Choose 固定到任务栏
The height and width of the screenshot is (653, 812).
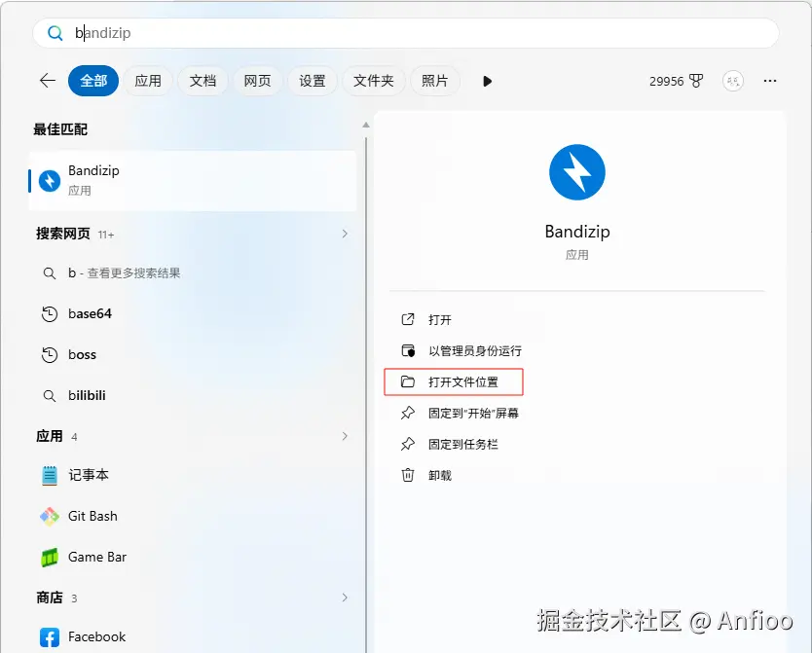click(x=463, y=444)
